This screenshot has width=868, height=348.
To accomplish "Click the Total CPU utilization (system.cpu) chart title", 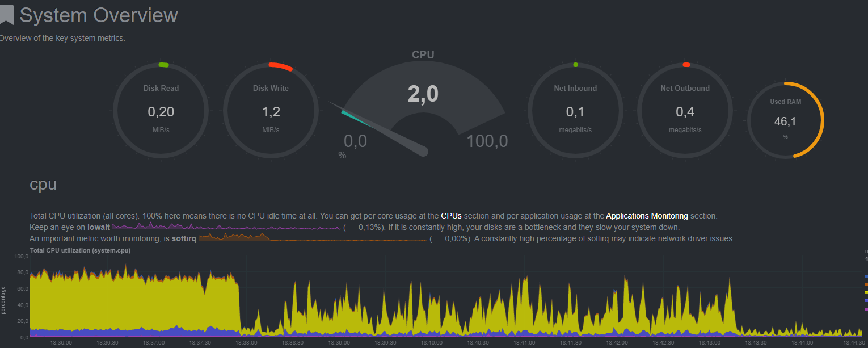I will click(80, 250).
